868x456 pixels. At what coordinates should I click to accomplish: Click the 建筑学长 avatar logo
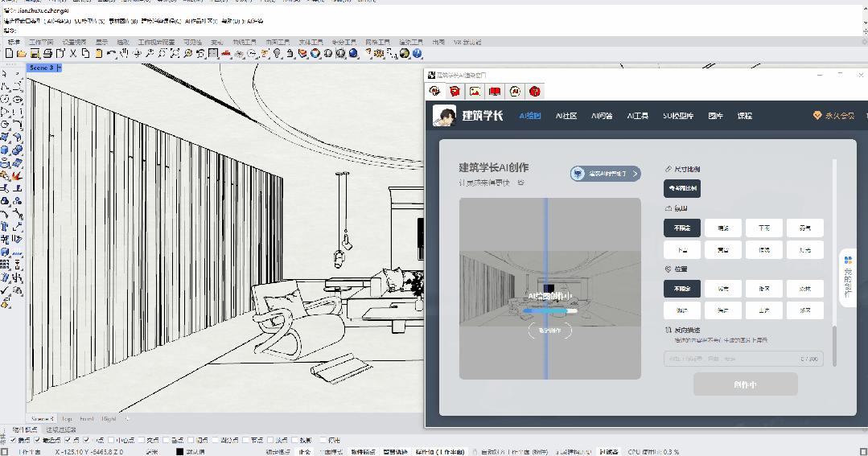coord(444,116)
